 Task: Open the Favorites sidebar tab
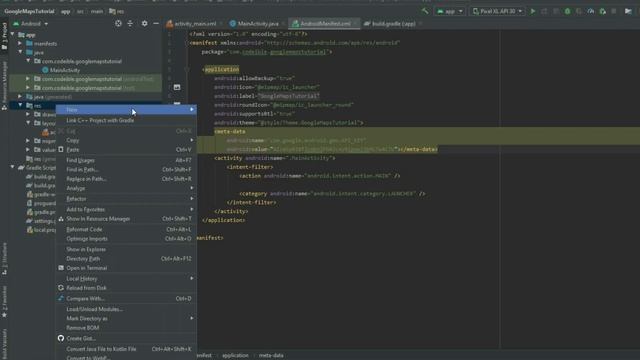tap(4, 302)
